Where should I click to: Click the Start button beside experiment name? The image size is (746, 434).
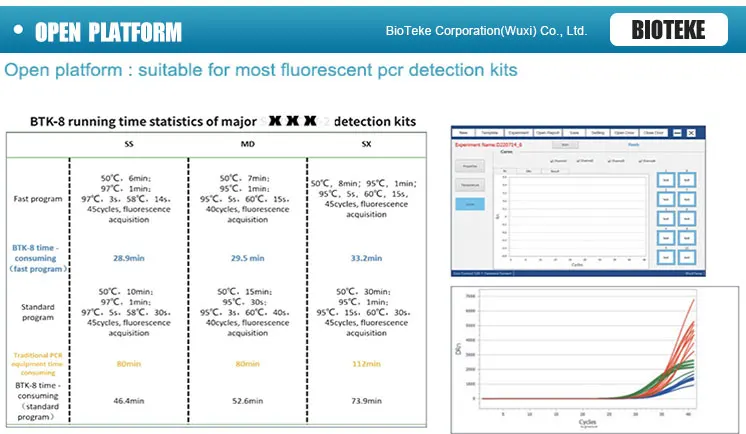(565, 145)
